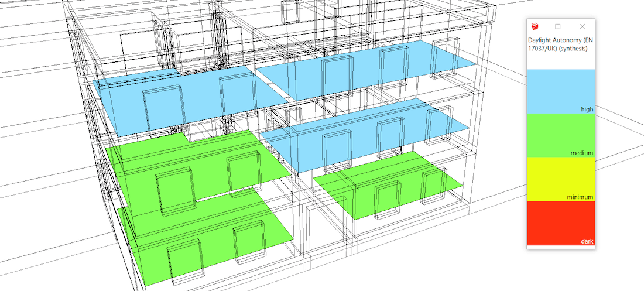Maximize the Daylight Autonomy legend window
The height and width of the screenshot is (291, 644).
click(x=558, y=26)
